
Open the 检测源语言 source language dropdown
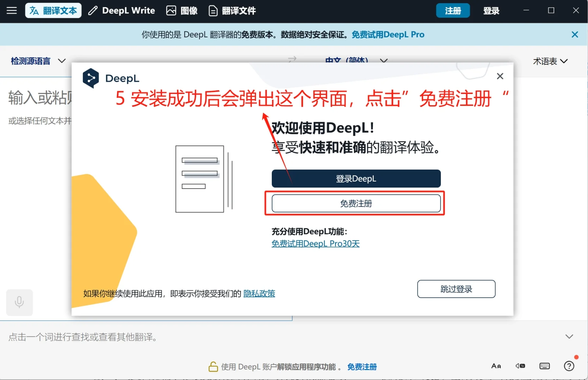pyautogui.click(x=37, y=61)
